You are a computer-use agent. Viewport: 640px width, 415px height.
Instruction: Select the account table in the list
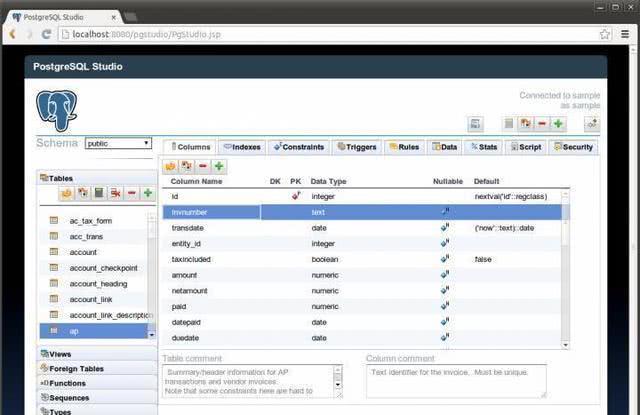click(x=93, y=252)
